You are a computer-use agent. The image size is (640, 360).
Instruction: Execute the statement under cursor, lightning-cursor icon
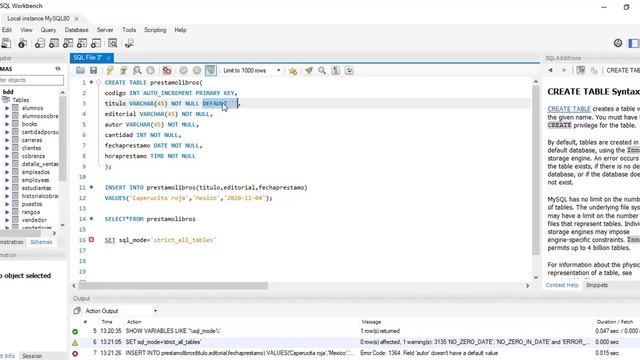coord(123,71)
